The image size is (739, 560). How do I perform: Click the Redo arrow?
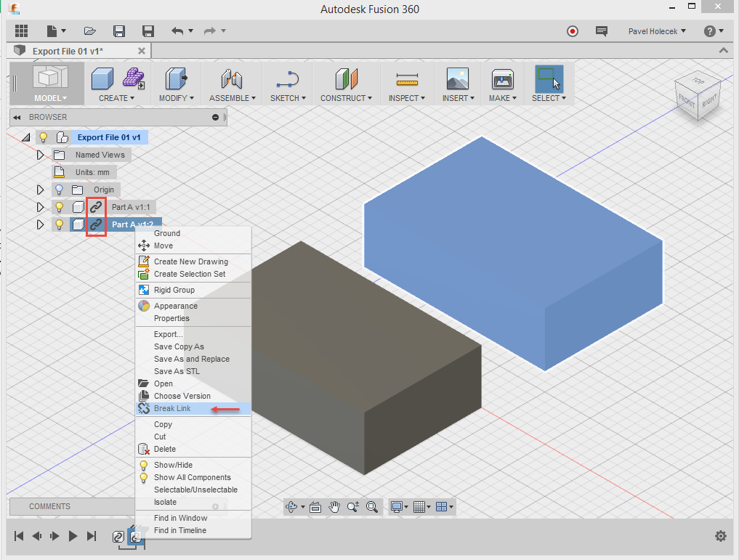click(x=210, y=31)
